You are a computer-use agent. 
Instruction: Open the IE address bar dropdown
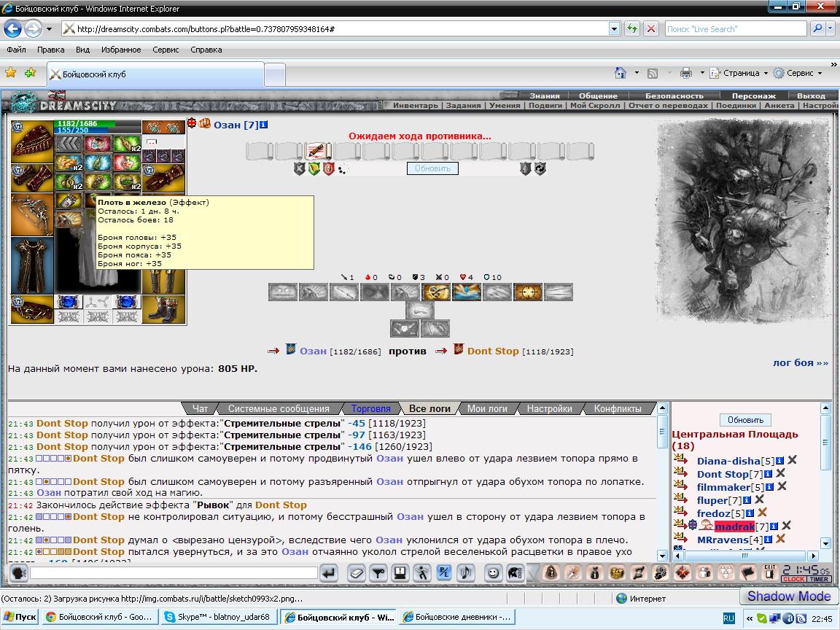[614, 29]
